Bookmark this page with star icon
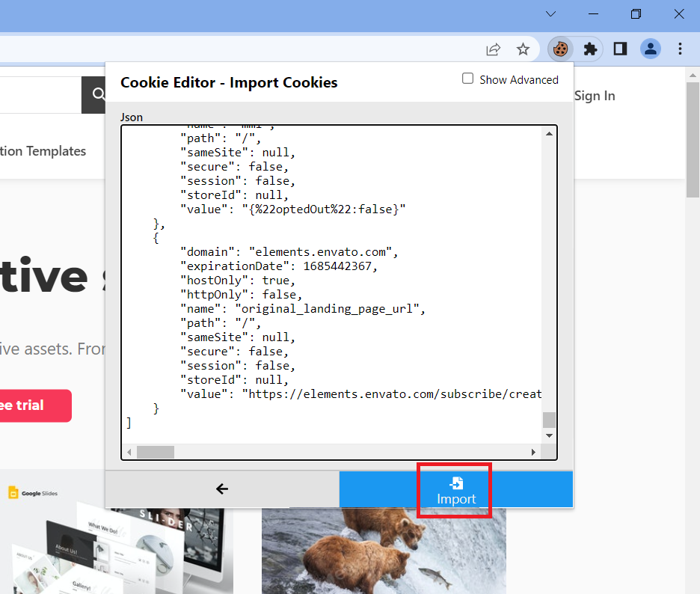The height and width of the screenshot is (594, 700). pyautogui.click(x=523, y=49)
